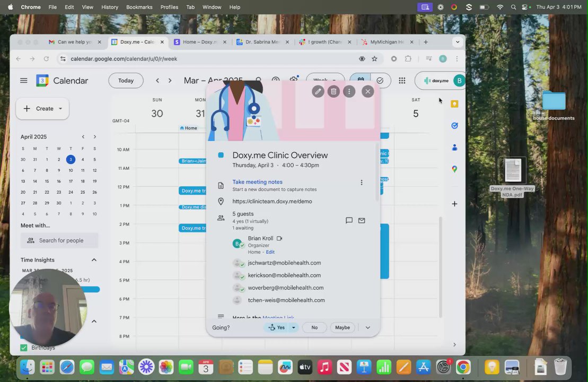Open the Take meeting notes link

point(257,181)
